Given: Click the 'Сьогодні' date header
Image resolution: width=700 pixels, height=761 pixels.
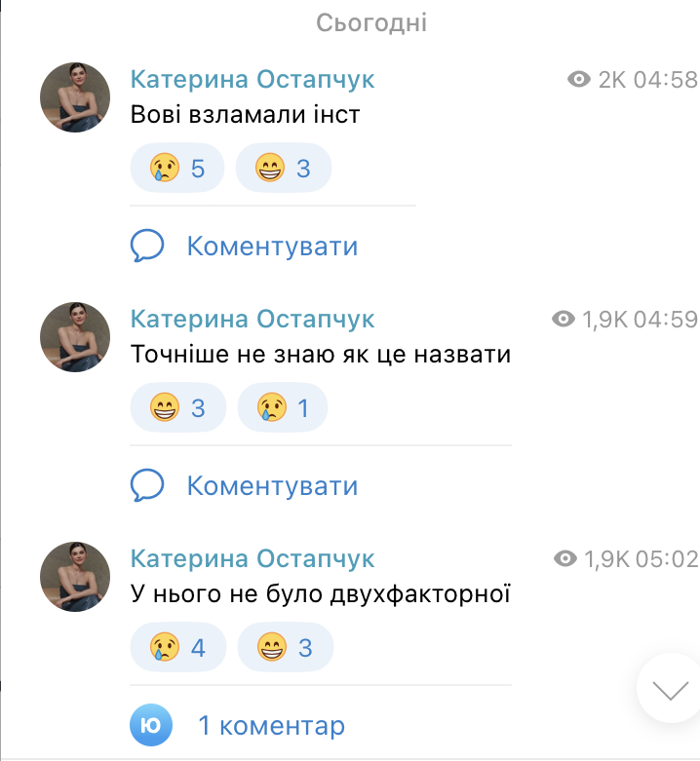Looking at the screenshot, I should point(371,22).
